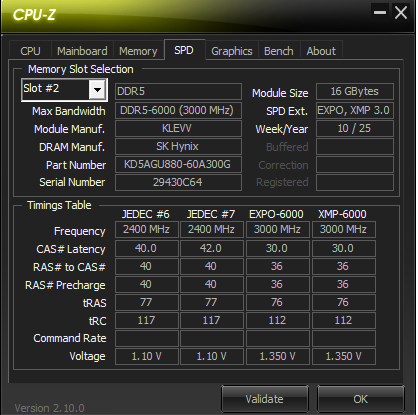The height and width of the screenshot is (415, 418).
Task: Click the Max Bandwidth DDR5-6000 field
Action: click(x=178, y=110)
